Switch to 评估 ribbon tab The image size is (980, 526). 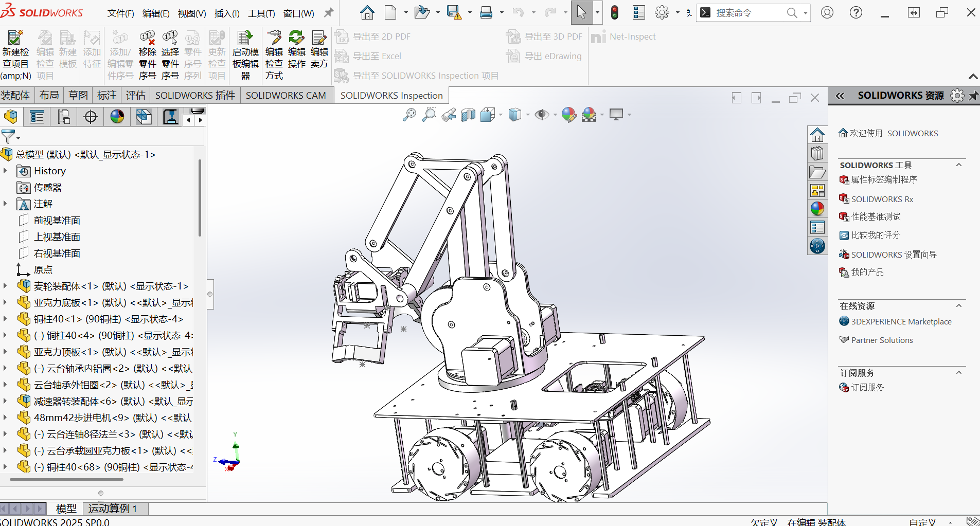[136, 95]
